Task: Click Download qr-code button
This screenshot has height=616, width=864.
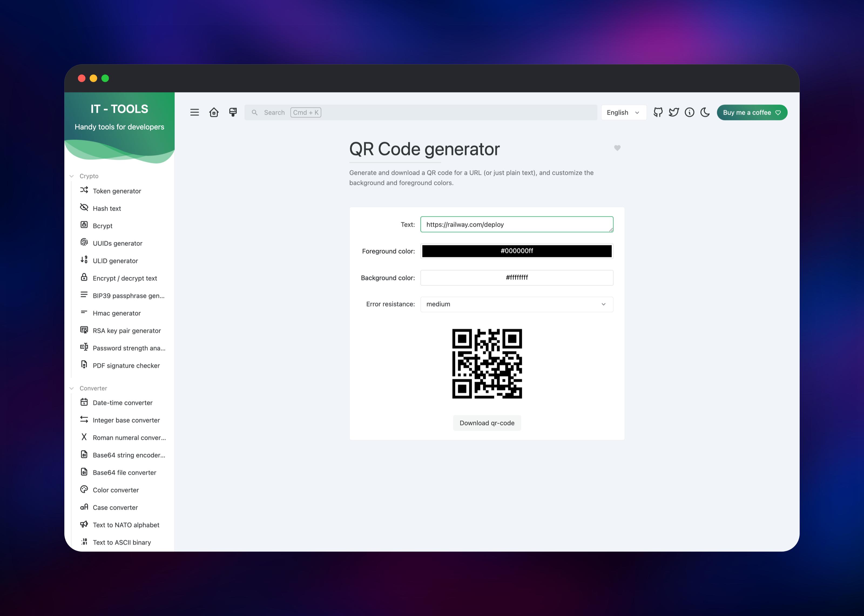Action: 487,423
